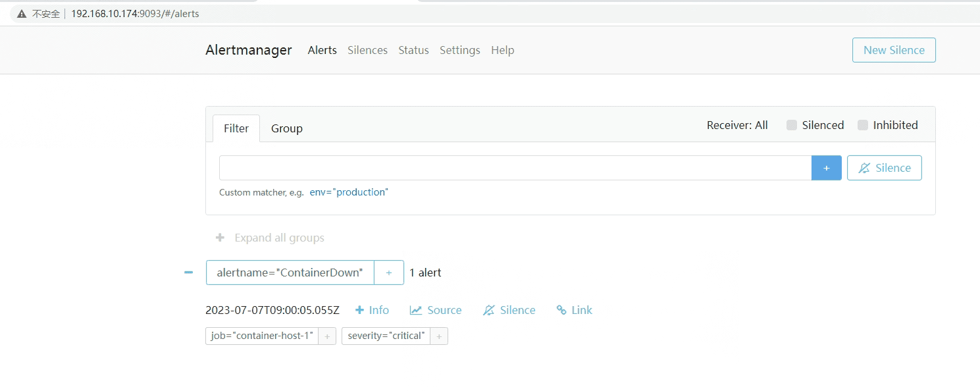Open the Silences page
Screen dimensions: 980x391
pyautogui.click(x=367, y=50)
